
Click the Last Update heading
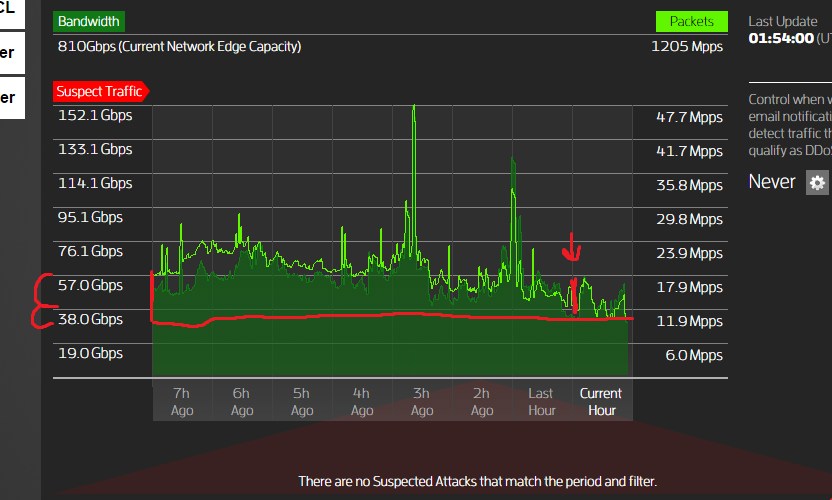pos(783,22)
